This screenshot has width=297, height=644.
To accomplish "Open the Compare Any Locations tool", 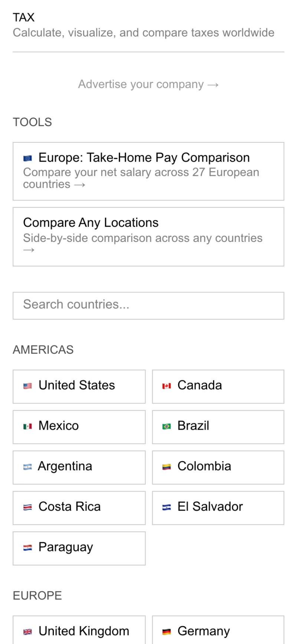I will 148,237.
